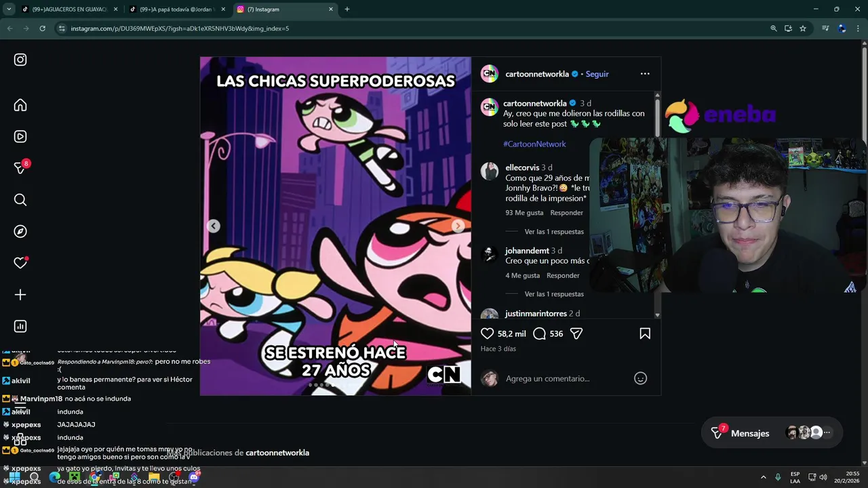Open Notifications heart in sidebar

(20, 263)
